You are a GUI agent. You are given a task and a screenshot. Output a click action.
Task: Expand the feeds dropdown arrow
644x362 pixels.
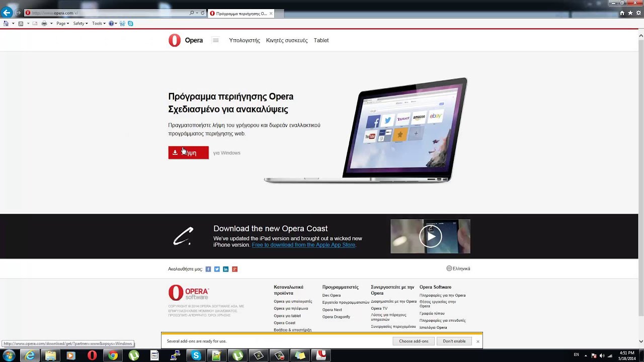pos(28,24)
